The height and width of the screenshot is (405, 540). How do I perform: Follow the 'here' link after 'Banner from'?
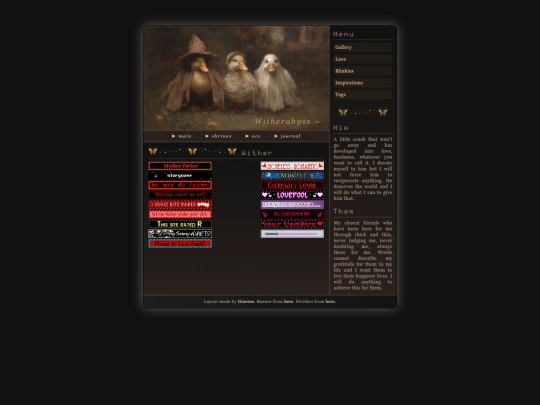pos(289,301)
